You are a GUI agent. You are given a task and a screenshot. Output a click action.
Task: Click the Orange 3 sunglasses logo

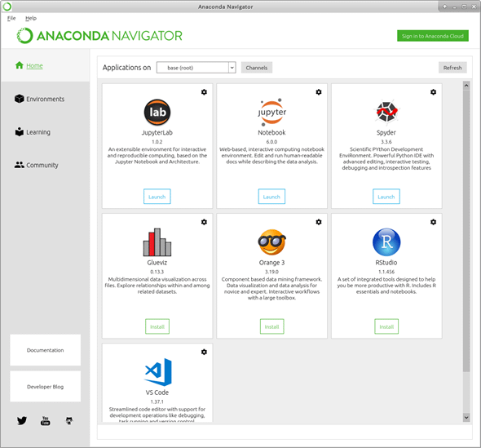pos(271,242)
